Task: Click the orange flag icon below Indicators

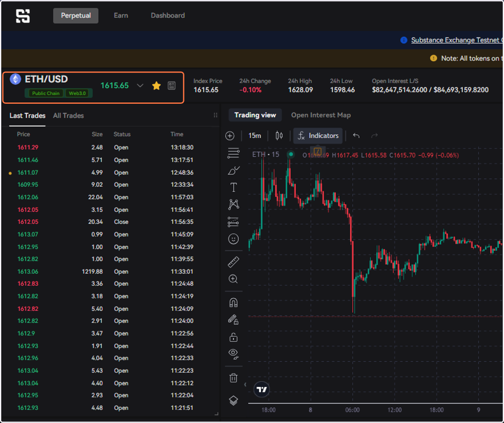Action: [318, 151]
